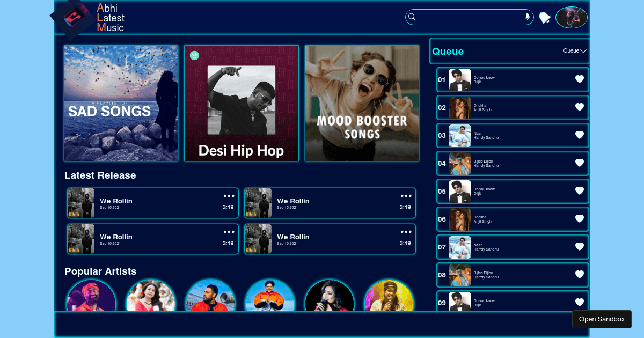Open more options on top-right We Rollin
This screenshot has width=644, height=338.
click(x=406, y=196)
